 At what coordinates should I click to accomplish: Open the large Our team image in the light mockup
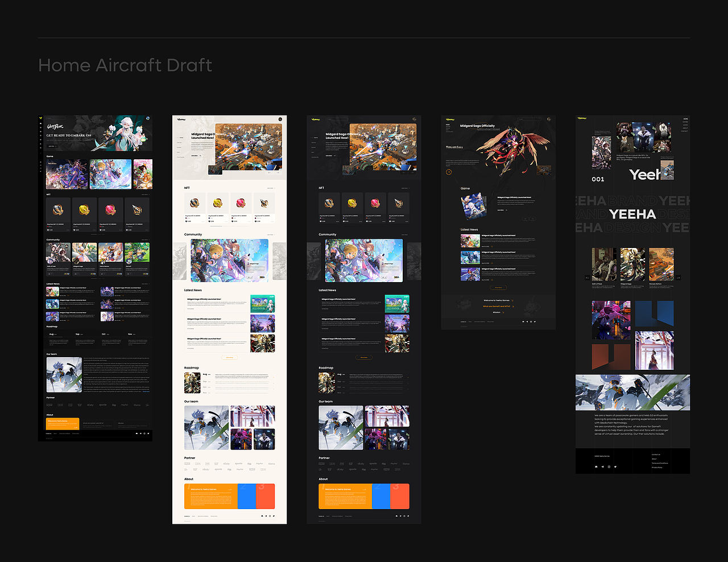pyautogui.click(x=206, y=428)
